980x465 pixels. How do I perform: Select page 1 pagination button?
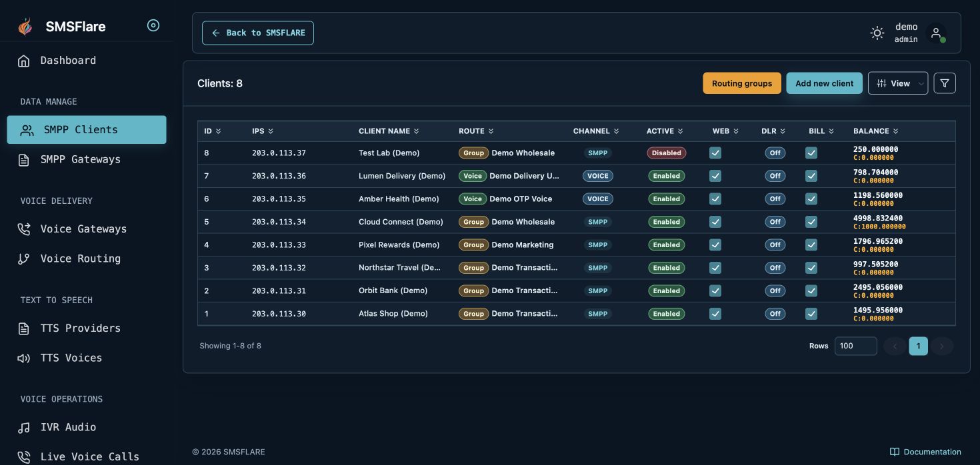point(918,346)
